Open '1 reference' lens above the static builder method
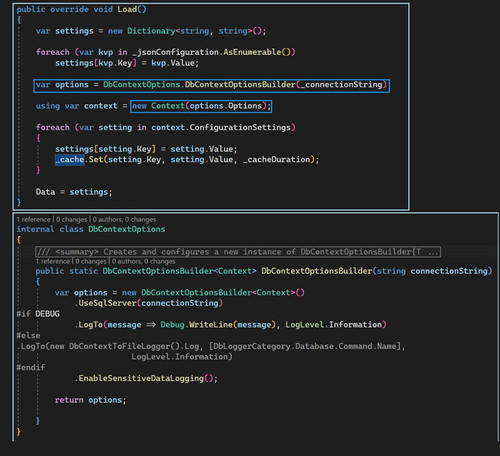Screen dimensions: 500x456 53,261
